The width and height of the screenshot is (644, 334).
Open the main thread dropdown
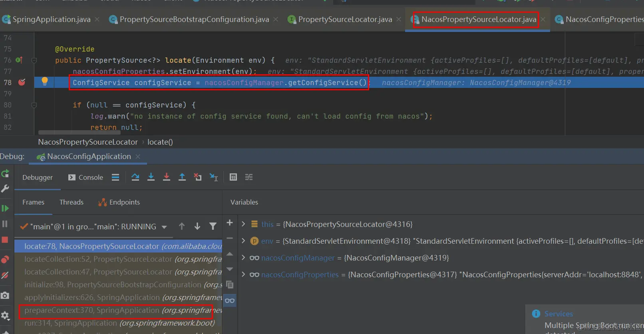click(x=164, y=227)
